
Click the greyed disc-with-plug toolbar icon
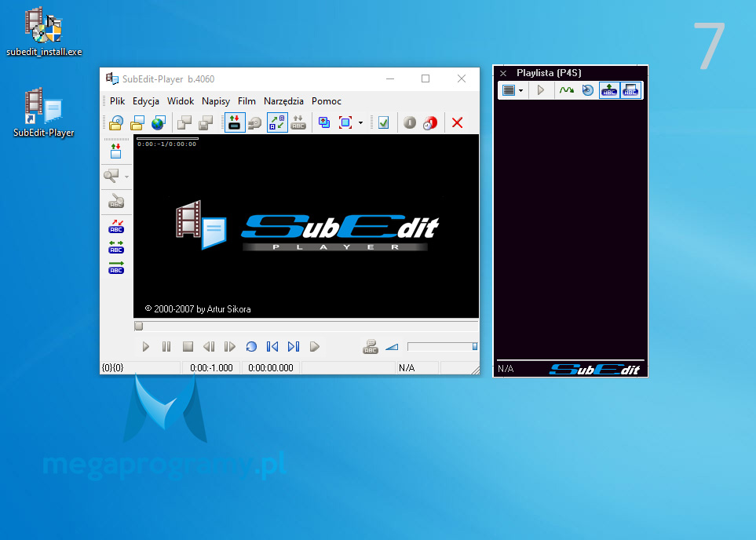coord(255,123)
